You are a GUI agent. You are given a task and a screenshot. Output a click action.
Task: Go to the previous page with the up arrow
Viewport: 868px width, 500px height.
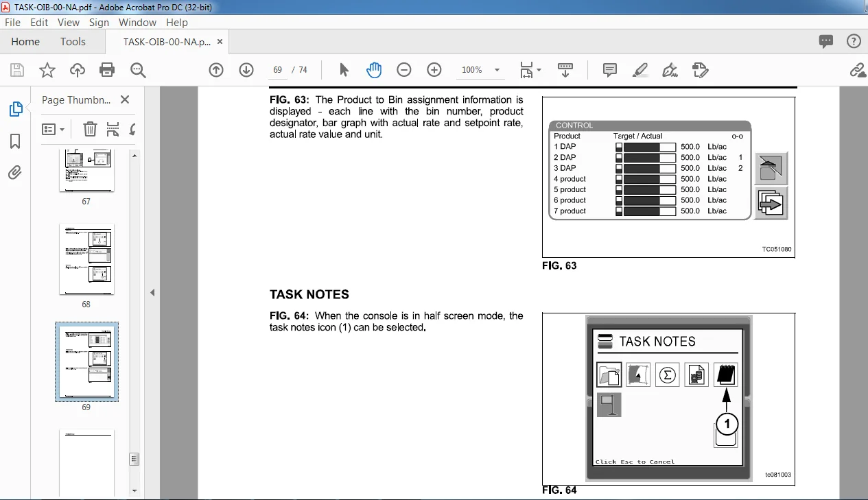click(x=216, y=70)
